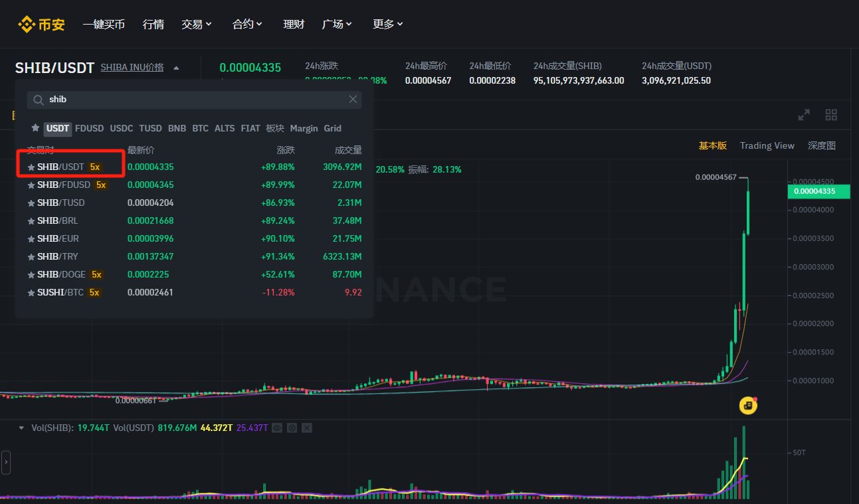859x504 pixels.
Task: Click the SHIB/FDUSD 5x margin badge
Action: (x=101, y=185)
